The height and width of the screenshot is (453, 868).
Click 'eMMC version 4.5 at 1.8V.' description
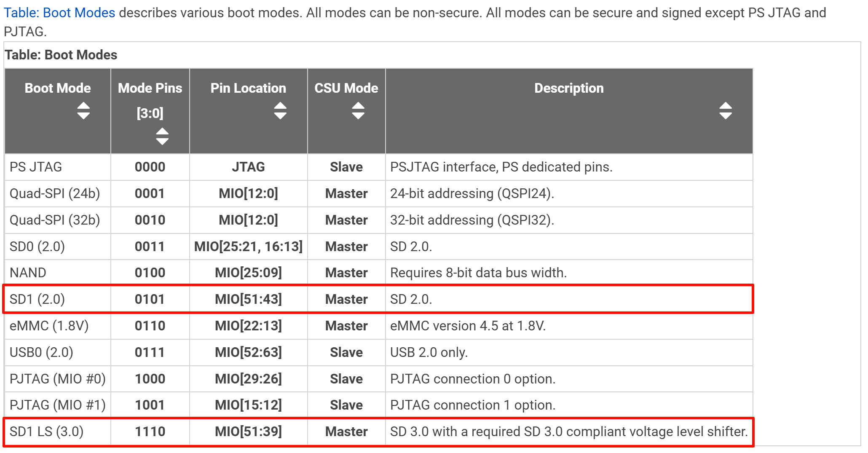(468, 326)
